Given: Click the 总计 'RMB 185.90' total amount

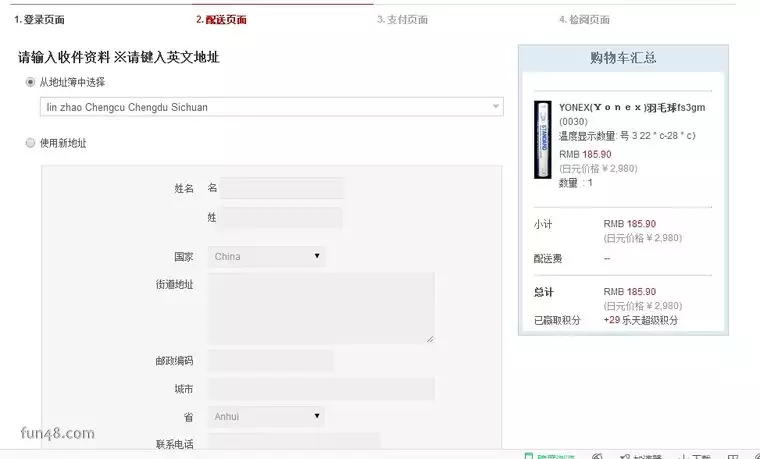Looking at the screenshot, I should (630, 292).
